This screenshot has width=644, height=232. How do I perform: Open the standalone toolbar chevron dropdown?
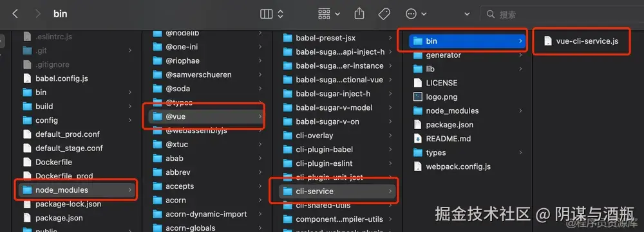[467, 14]
